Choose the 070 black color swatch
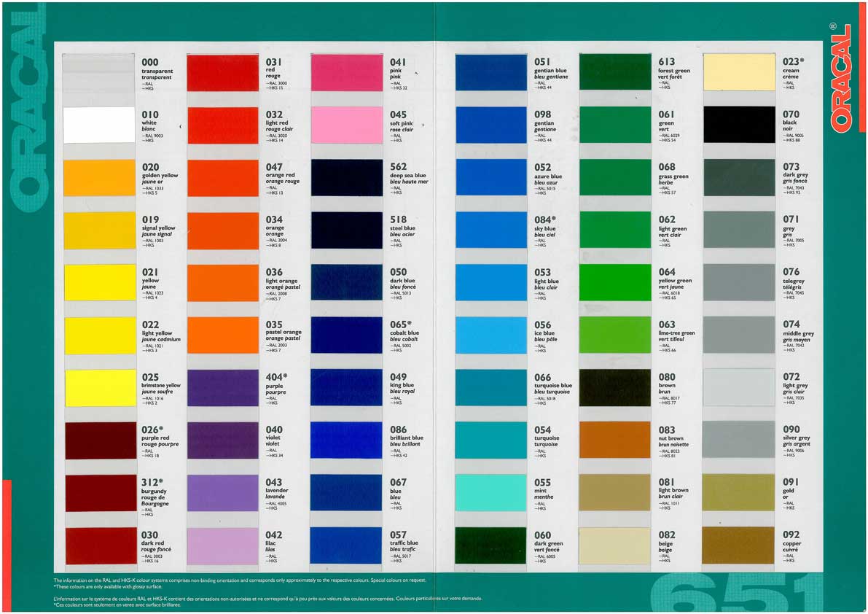Screen dimensions: 868x614 pos(739,125)
